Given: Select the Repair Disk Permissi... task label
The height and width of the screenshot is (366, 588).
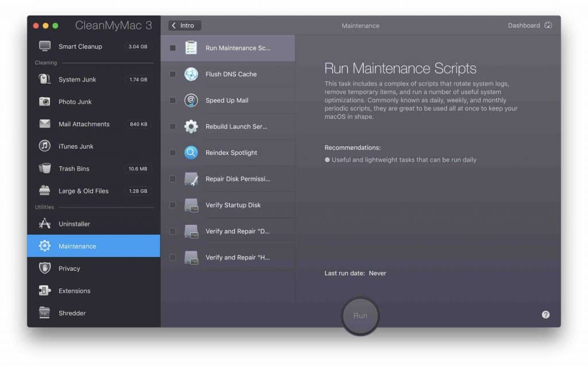Looking at the screenshot, I should tap(238, 178).
